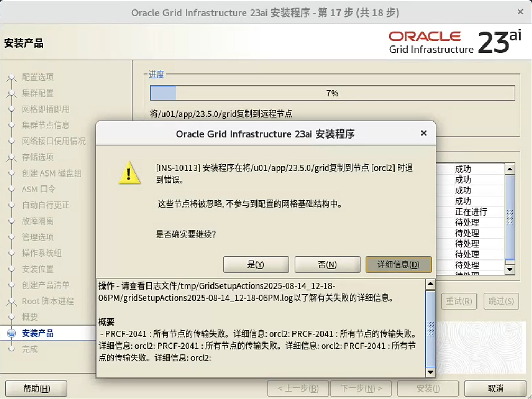The image size is (532, 399).
Task: Click the step indicator icon beside 安装产品
Action: [12, 333]
